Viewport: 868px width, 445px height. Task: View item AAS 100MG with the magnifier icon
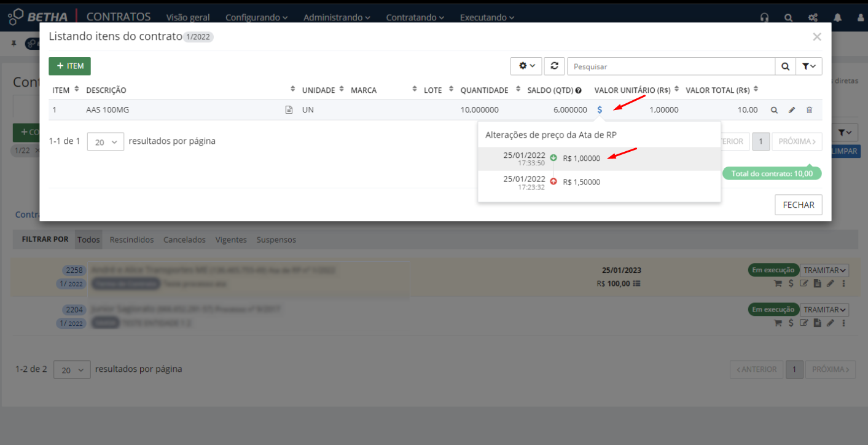(x=774, y=110)
